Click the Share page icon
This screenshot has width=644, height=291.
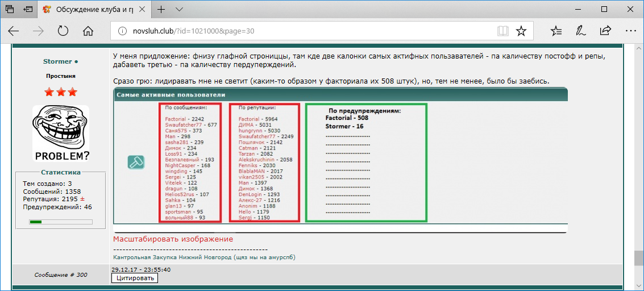[x=605, y=31]
